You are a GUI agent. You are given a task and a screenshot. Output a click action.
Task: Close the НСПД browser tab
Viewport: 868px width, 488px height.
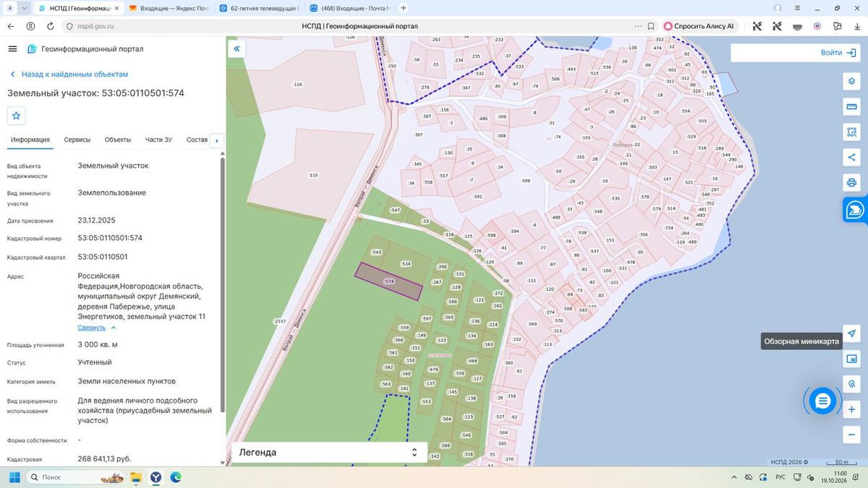(116, 8)
